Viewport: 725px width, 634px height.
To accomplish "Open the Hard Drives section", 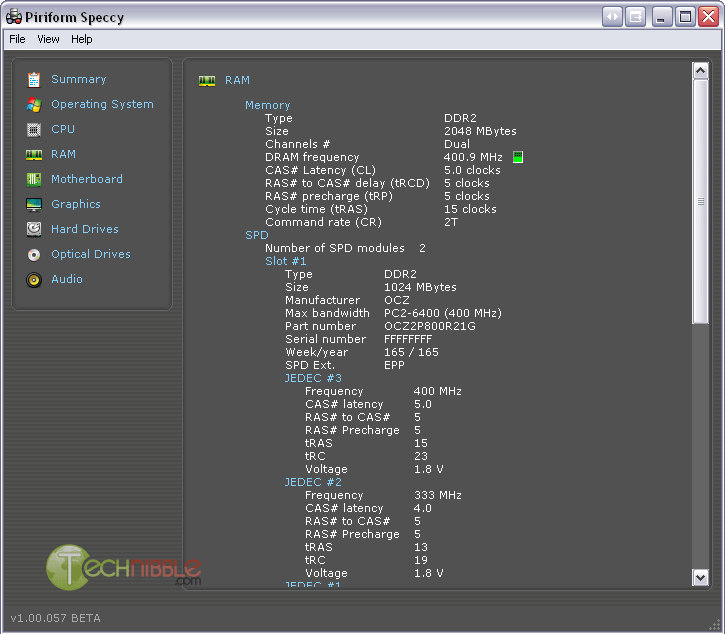I will (x=85, y=229).
